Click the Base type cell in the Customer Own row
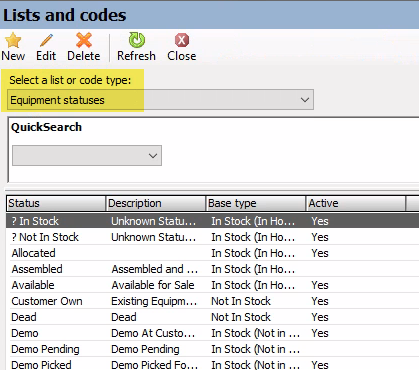Screen dimensions: 419x370 [241, 301]
